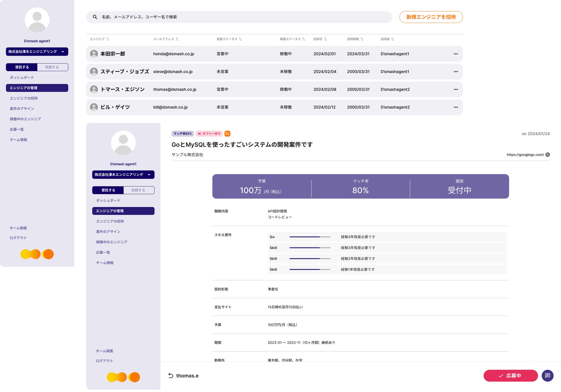Open エンジニアの招待 in top sidebar
The height and width of the screenshot is (392, 561).
tap(24, 98)
